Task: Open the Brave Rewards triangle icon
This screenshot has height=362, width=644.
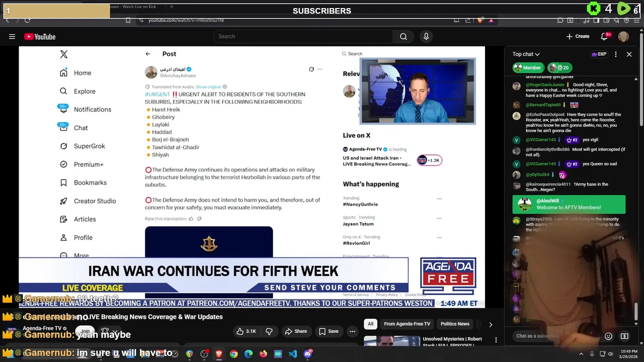Action: pos(491,21)
